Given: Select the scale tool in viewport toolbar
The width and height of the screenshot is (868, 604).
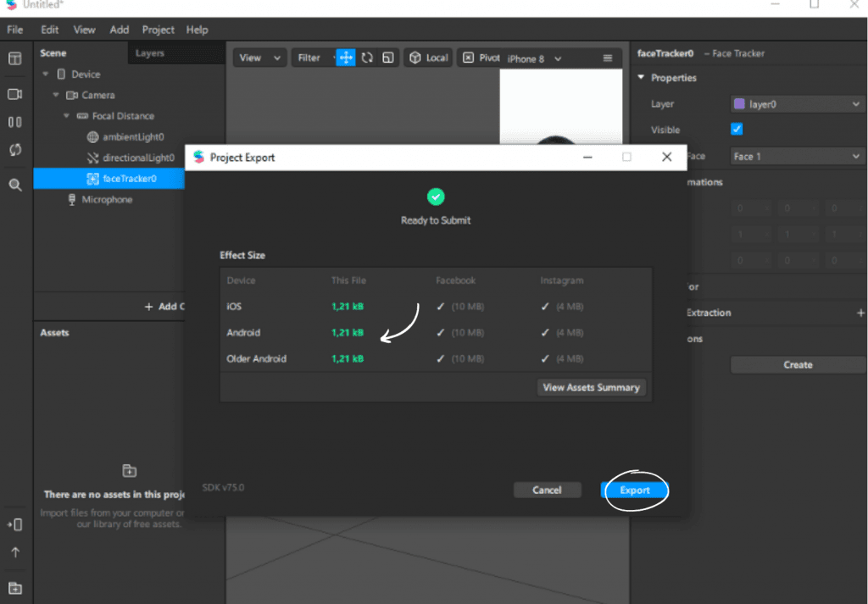Looking at the screenshot, I should [x=388, y=58].
